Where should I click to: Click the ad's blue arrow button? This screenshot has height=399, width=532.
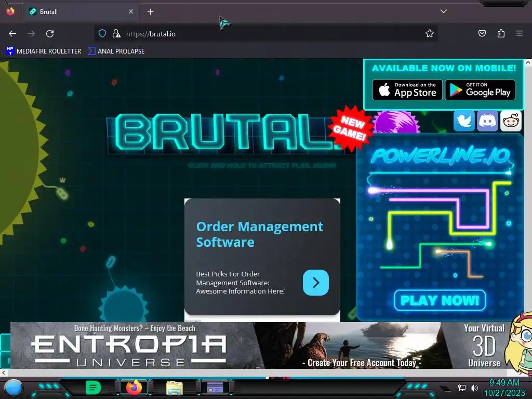[x=315, y=283]
